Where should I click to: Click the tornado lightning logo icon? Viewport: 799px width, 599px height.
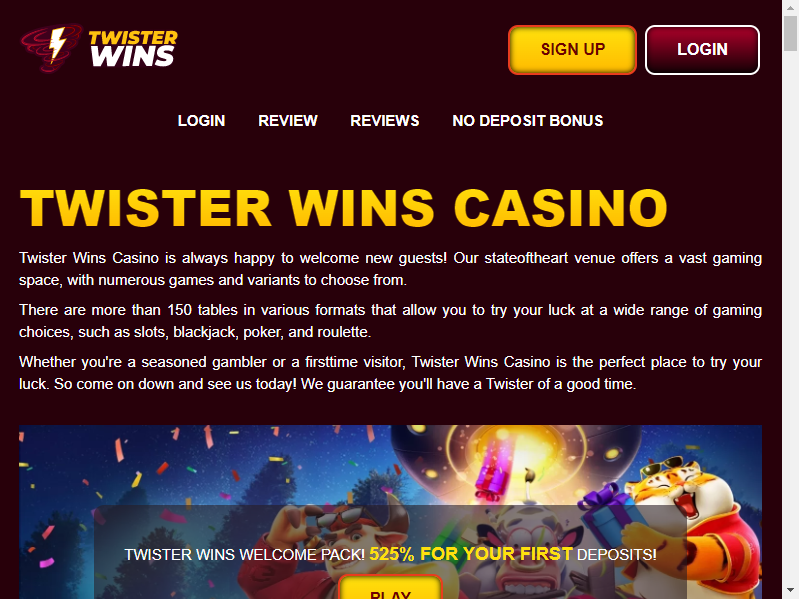pyautogui.click(x=51, y=48)
